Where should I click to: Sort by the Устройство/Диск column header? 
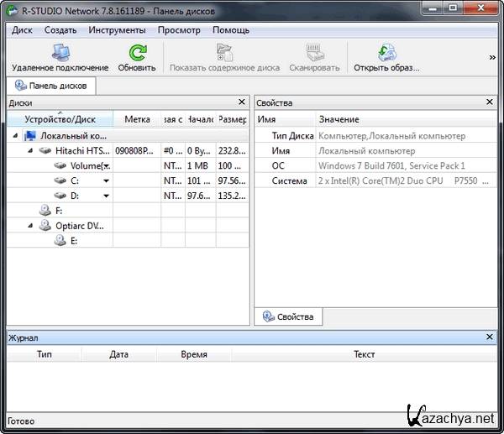tap(59, 119)
